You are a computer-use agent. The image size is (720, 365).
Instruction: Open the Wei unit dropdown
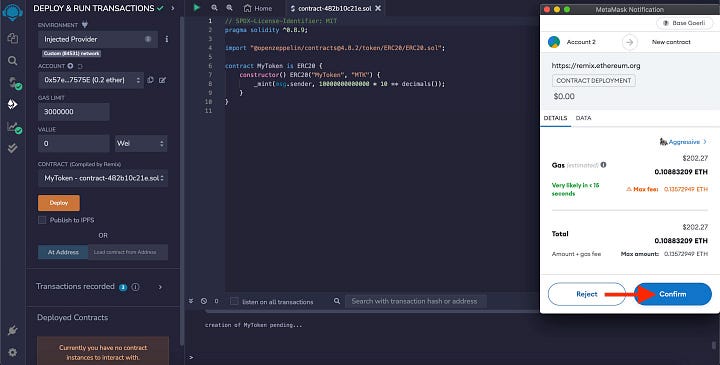(141, 144)
